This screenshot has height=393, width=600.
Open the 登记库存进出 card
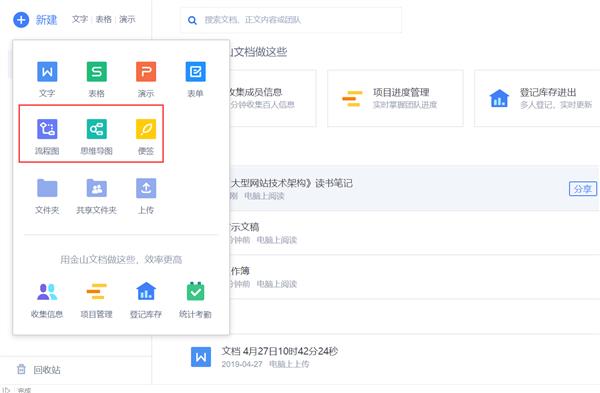click(537, 98)
